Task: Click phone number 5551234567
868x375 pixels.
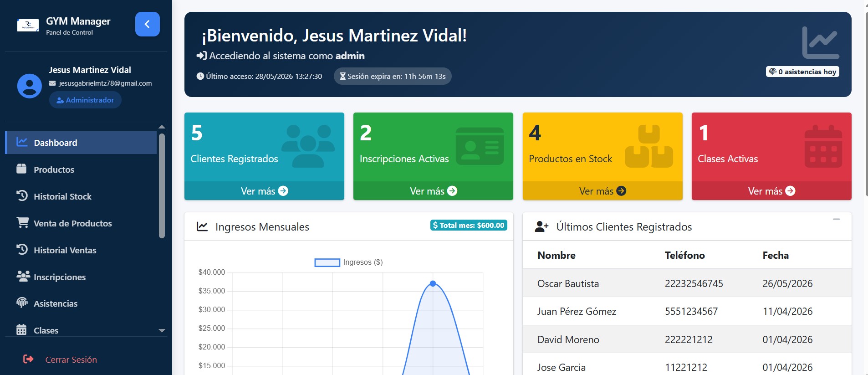Action: coord(691,311)
